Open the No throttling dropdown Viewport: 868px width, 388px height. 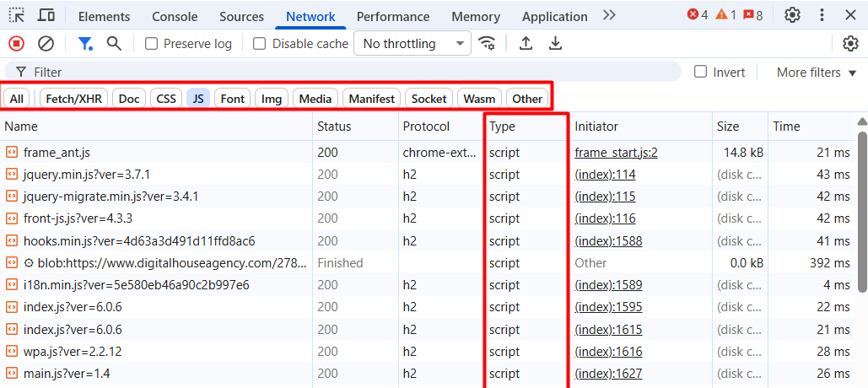coord(413,44)
